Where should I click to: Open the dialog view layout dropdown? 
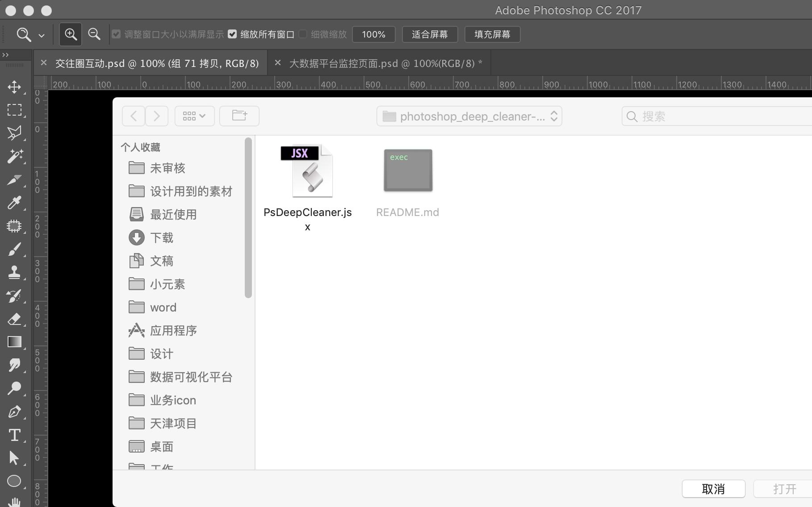click(x=194, y=116)
